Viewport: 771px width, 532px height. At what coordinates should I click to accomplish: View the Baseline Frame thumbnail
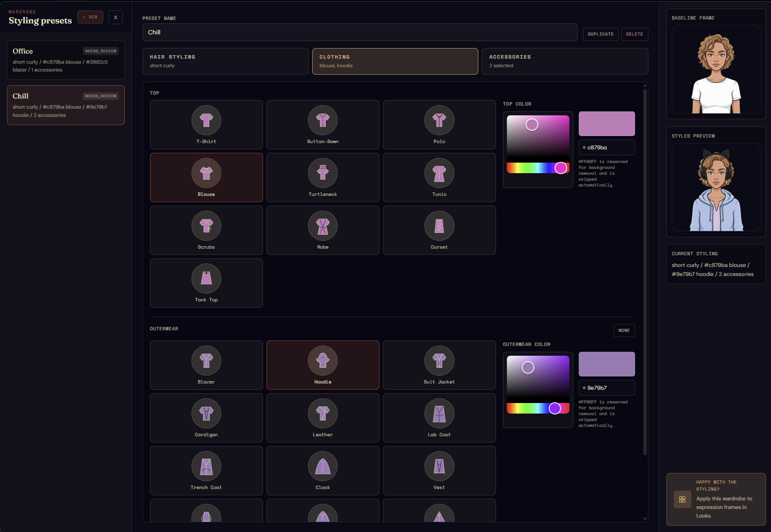716,70
